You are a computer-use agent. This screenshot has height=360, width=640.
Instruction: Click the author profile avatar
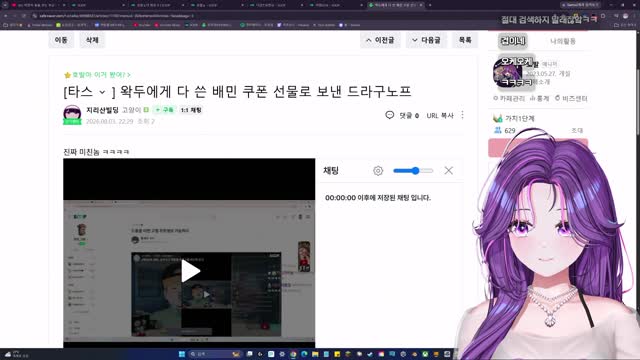[x=72, y=114]
